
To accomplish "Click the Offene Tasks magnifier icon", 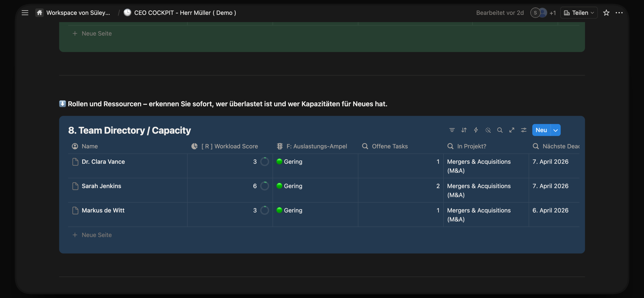I will 365,146.
